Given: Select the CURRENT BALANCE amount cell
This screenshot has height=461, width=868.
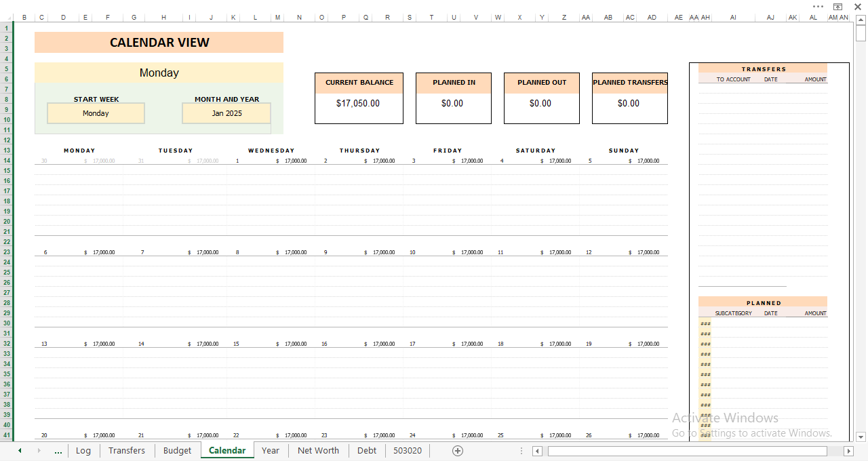Looking at the screenshot, I should 359,104.
